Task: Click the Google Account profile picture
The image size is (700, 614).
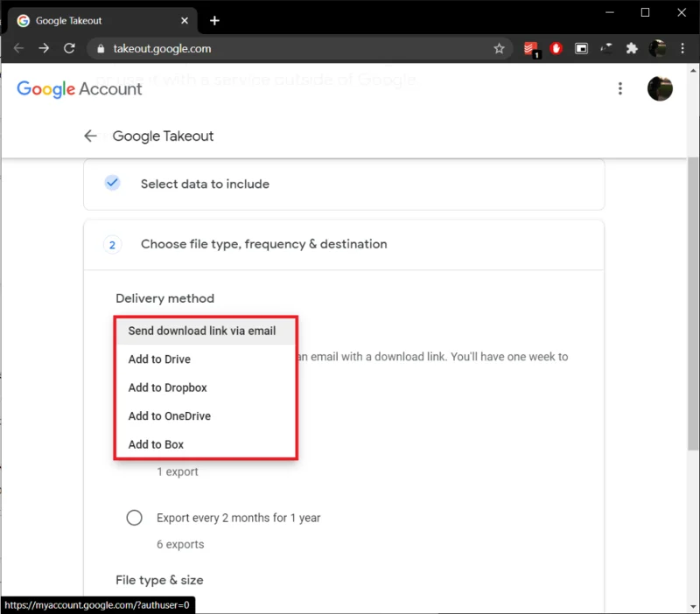Action: (660, 89)
